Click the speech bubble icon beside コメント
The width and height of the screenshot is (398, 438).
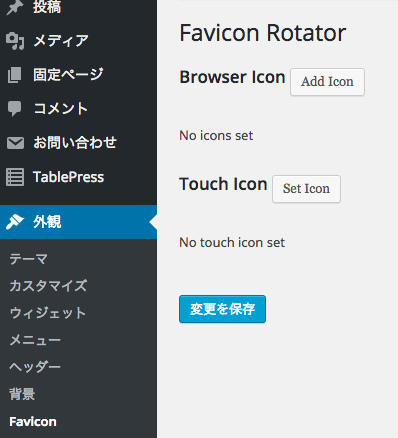click(15, 109)
